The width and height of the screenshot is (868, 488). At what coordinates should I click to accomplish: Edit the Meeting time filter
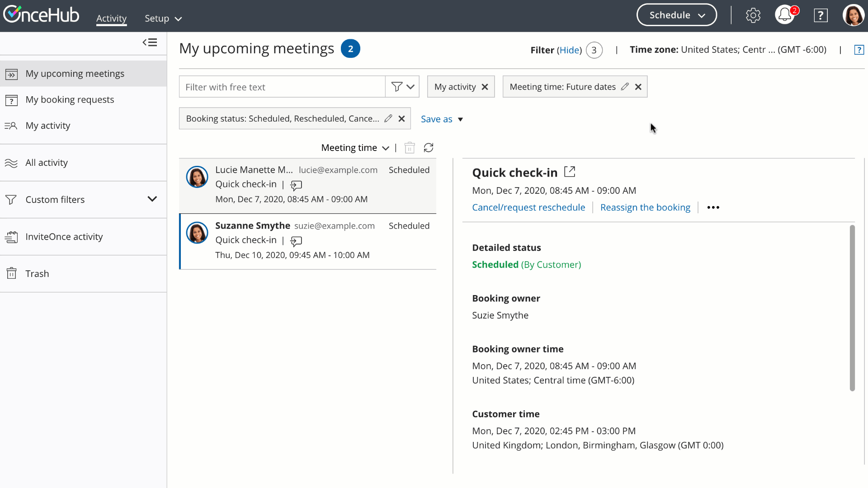point(625,87)
